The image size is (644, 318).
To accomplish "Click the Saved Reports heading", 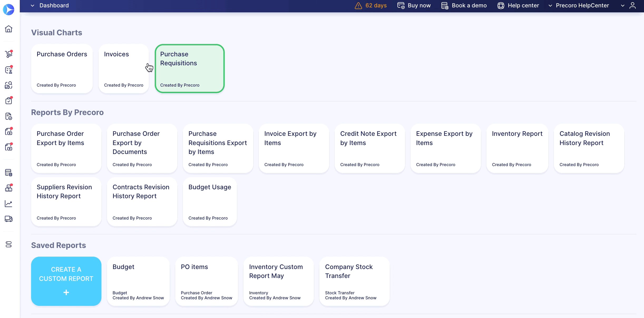I will 58,245.
